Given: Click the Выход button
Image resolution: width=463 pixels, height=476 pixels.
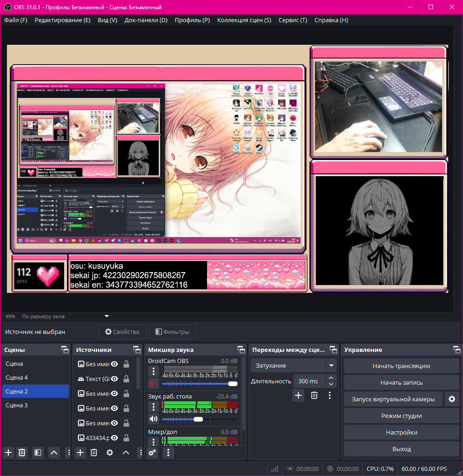Looking at the screenshot, I should coord(401,449).
